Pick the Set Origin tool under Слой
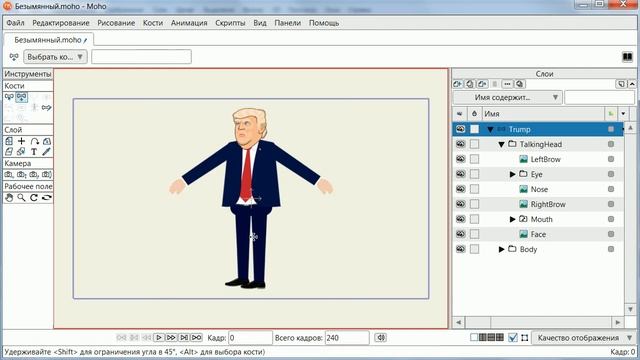 (9, 141)
